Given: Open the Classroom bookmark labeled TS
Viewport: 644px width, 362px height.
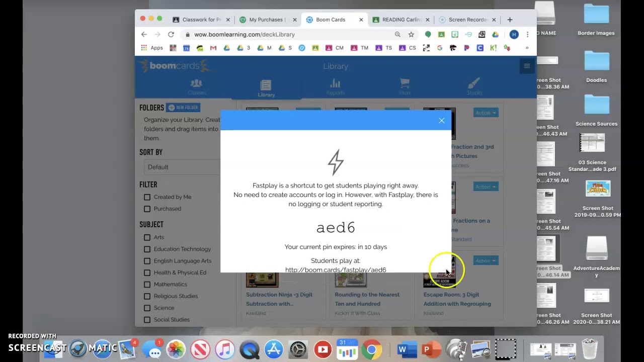Looking at the screenshot, I should pyautogui.click(x=383, y=48).
